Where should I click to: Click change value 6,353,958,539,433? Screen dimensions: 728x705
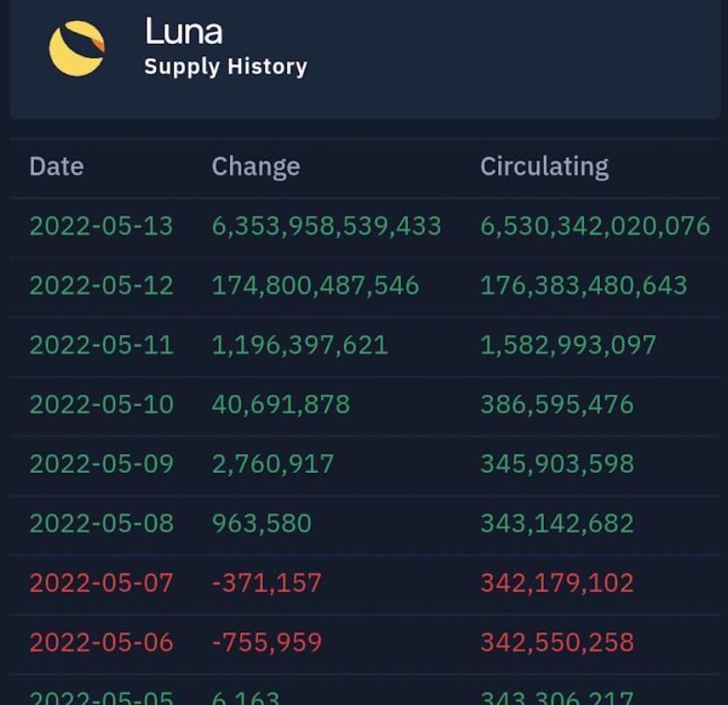[x=326, y=226]
